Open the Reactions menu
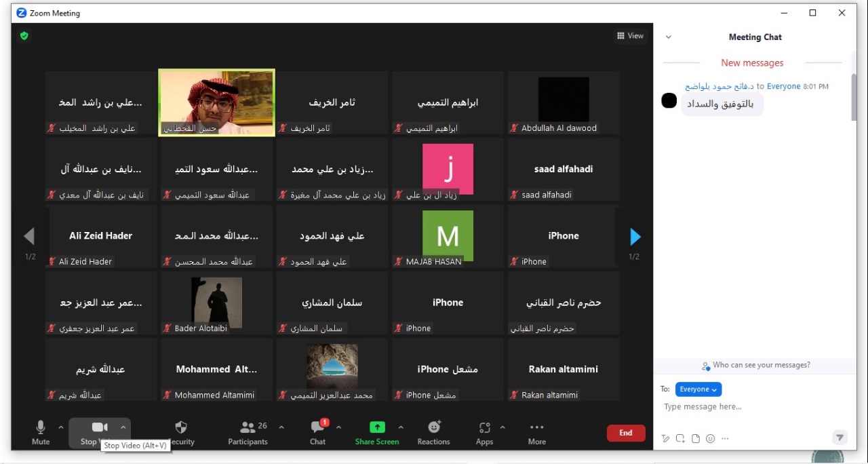The width and height of the screenshot is (868, 464). pyautogui.click(x=433, y=431)
